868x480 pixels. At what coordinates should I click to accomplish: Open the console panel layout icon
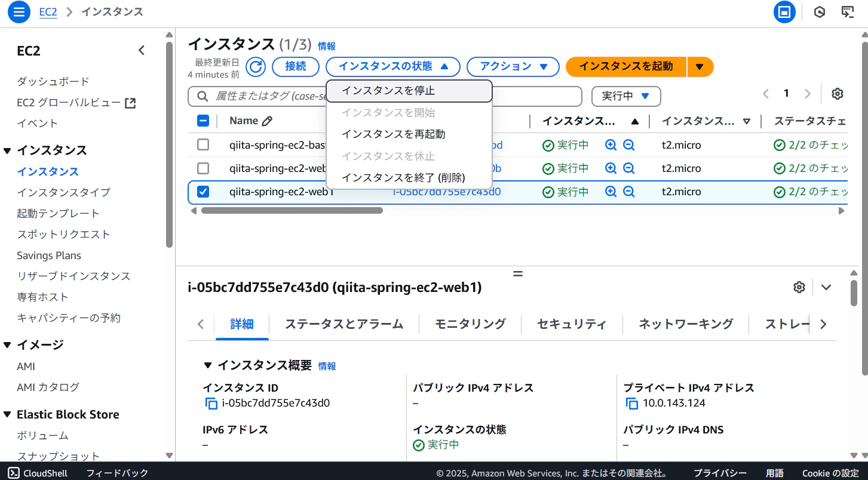[x=784, y=12]
